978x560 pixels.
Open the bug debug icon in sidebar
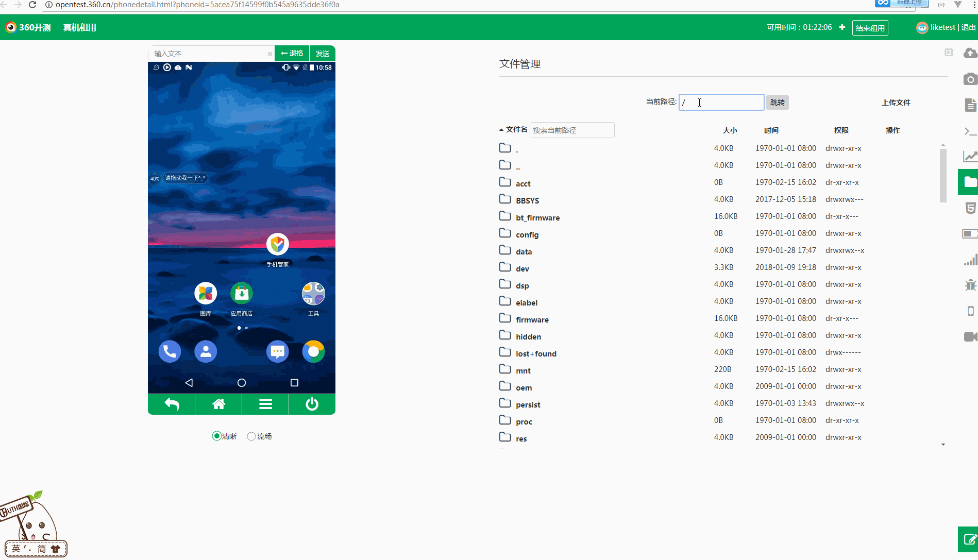point(970,285)
